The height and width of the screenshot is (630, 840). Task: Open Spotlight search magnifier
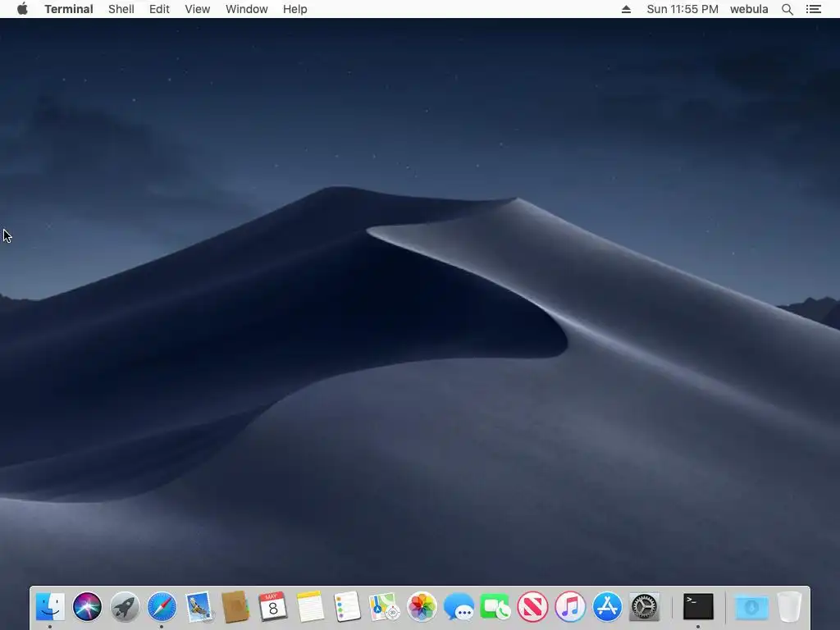pos(787,9)
